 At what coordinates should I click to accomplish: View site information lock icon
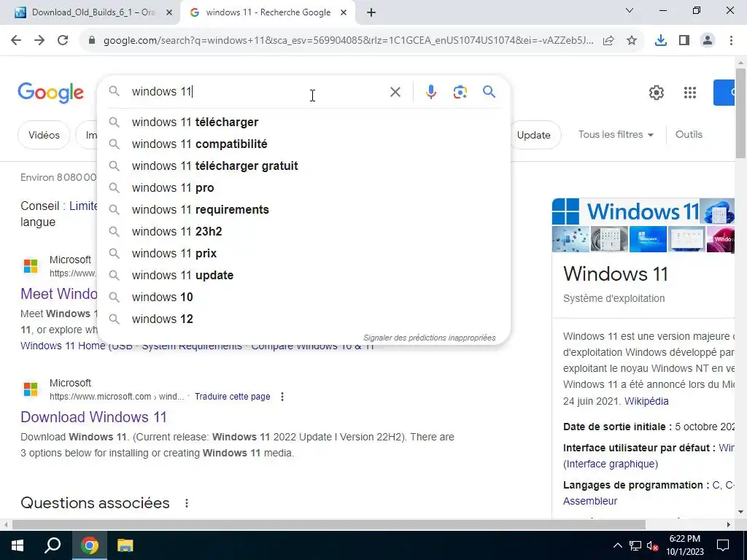[x=92, y=41]
